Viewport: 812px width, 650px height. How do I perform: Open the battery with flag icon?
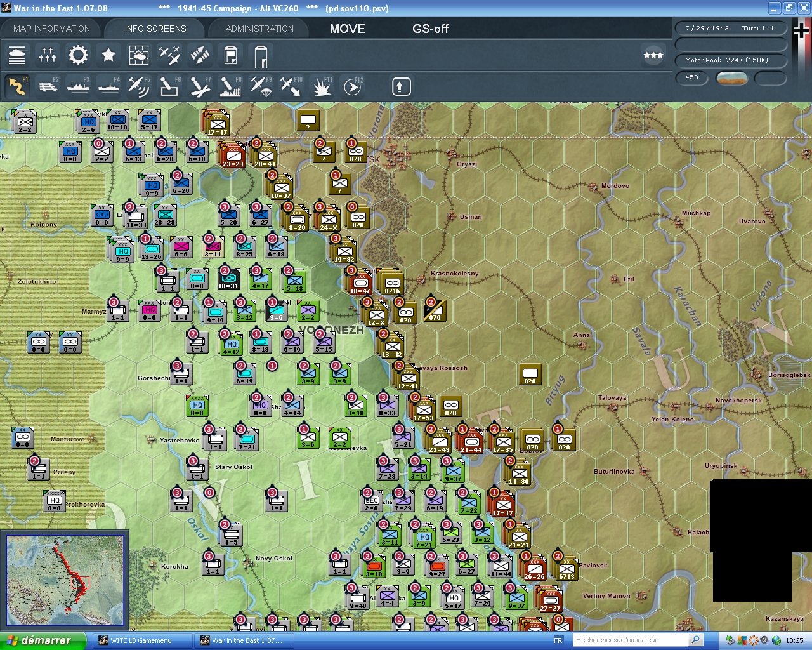click(230, 55)
